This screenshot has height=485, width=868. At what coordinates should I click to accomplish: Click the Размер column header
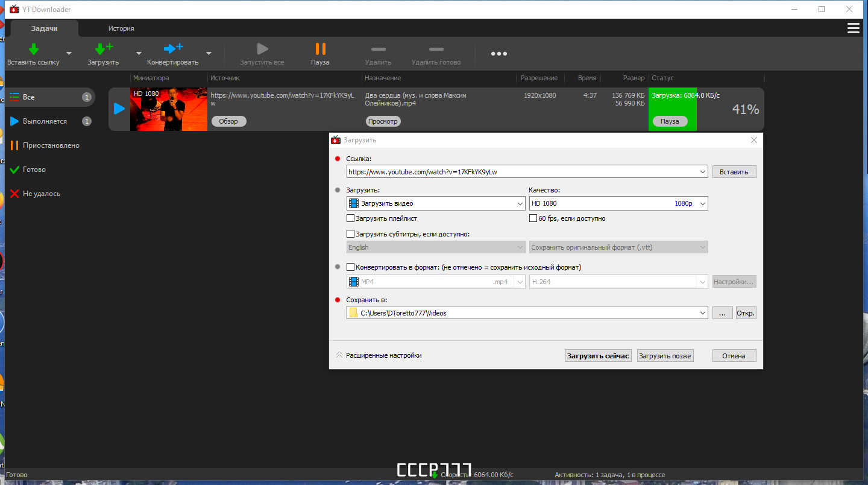tap(634, 78)
